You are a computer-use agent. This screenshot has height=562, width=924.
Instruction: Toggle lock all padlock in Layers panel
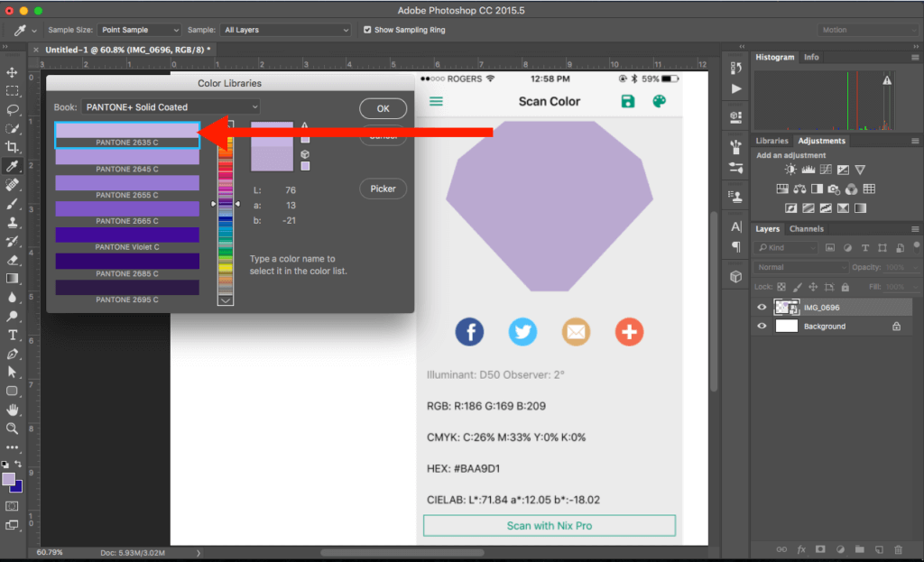(845, 287)
